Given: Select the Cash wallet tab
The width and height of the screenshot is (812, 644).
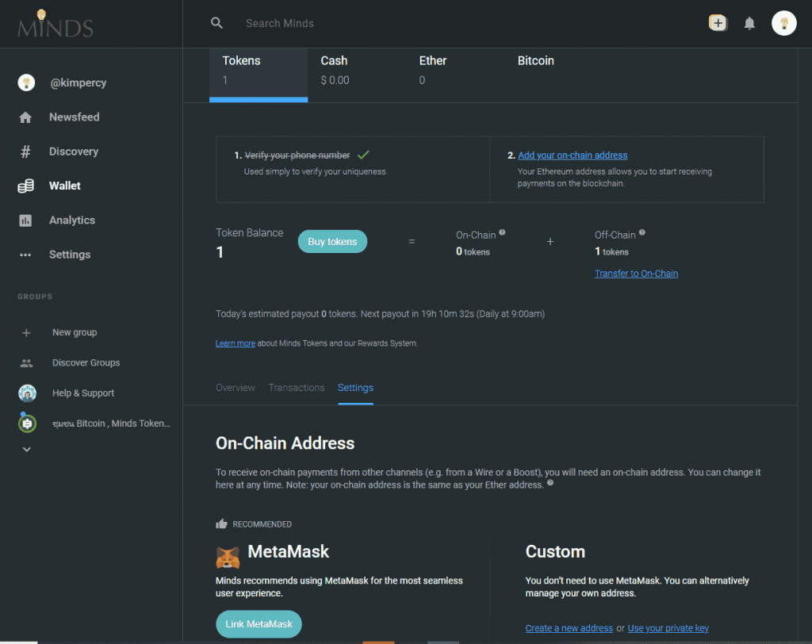Looking at the screenshot, I should pos(357,75).
